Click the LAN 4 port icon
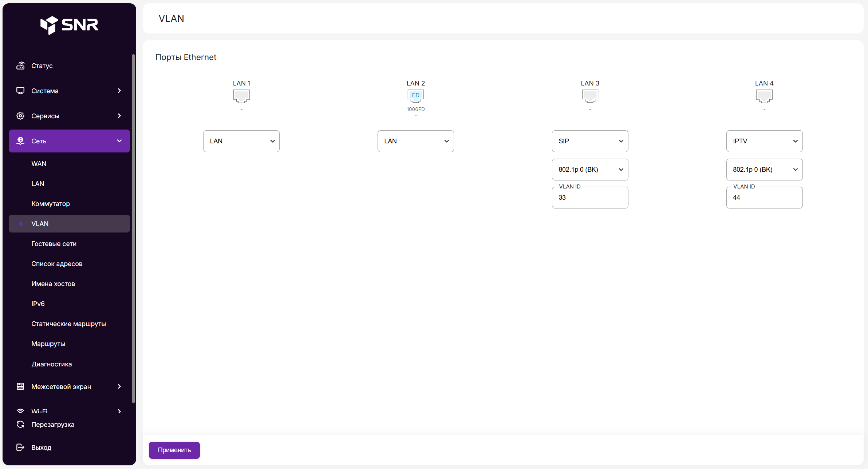Viewport: 868px width, 469px height. 764,96
